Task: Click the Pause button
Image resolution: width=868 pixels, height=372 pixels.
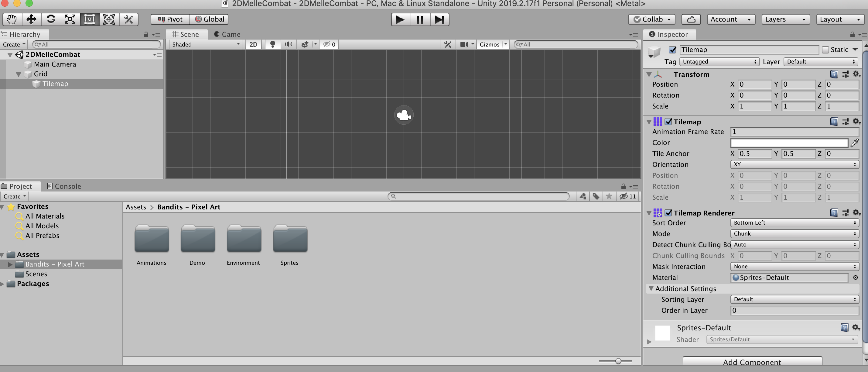Action: [420, 19]
